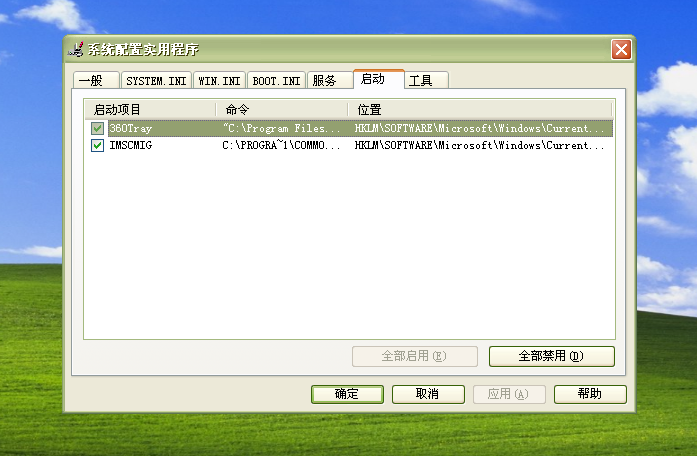Close the system configuration window
The height and width of the screenshot is (456, 697).
(621, 49)
